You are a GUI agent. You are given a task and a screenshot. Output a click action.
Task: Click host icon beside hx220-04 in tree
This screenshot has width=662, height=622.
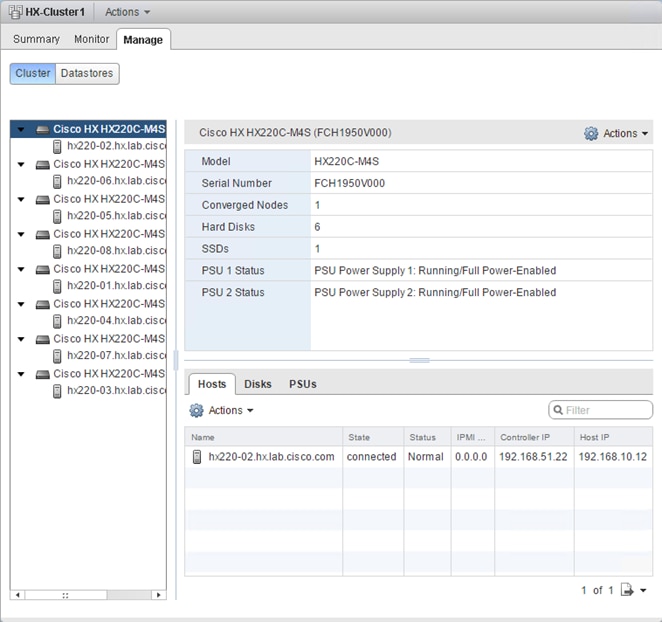(x=57, y=322)
